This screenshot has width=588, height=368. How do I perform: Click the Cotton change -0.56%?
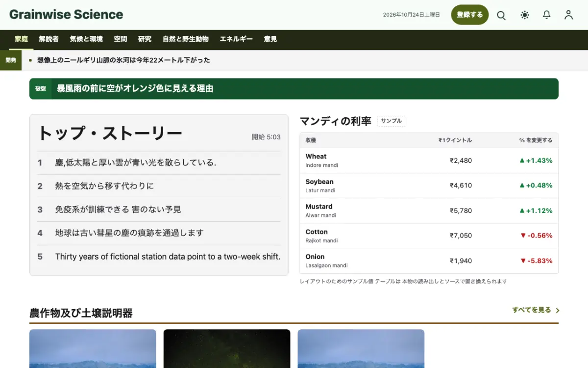pos(536,236)
